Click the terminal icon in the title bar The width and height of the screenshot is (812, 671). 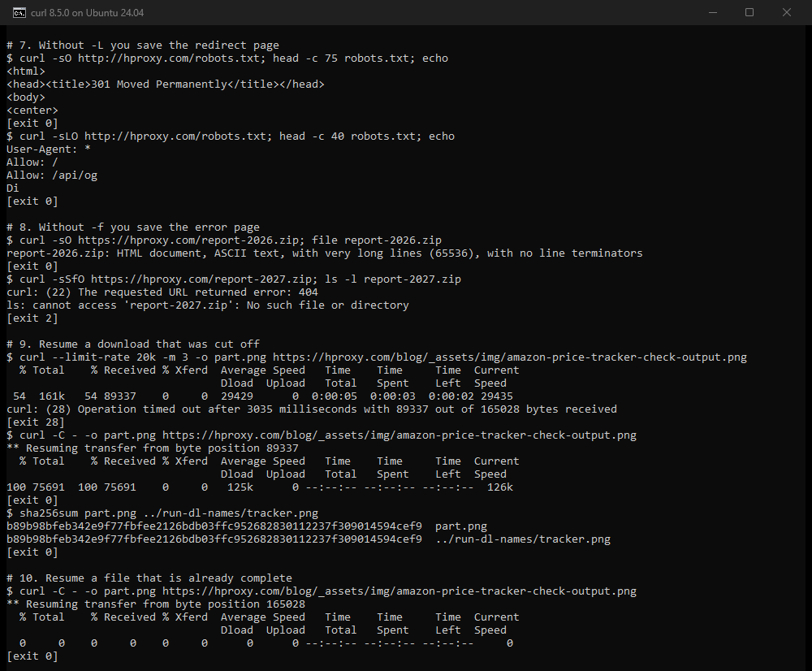pyautogui.click(x=19, y=12)
